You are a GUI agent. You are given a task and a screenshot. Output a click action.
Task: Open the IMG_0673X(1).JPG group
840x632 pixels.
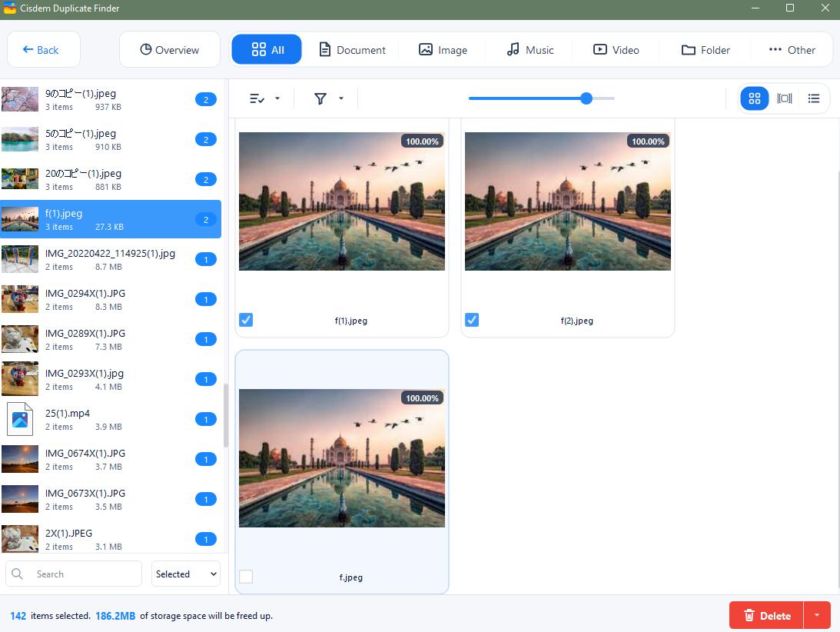pyautogui.click(x=111, y=499)
